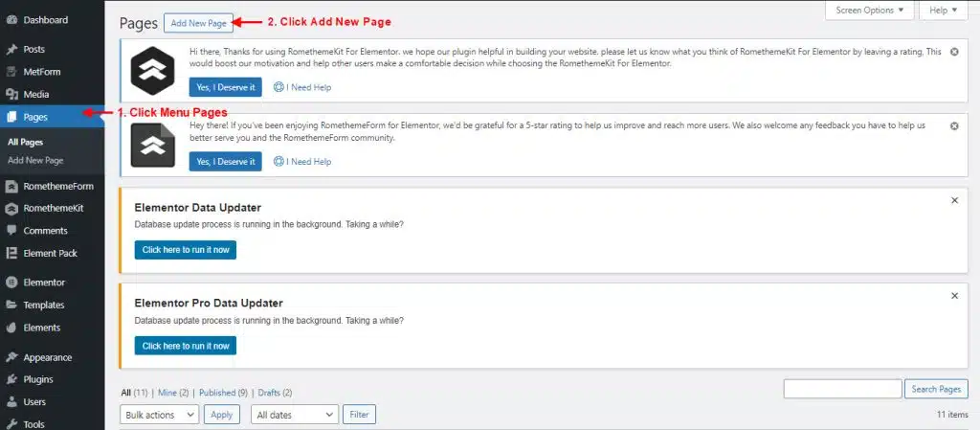Click the Pages sidebar icon
This screenshot has width=980, height=430.
coord(11,117)
